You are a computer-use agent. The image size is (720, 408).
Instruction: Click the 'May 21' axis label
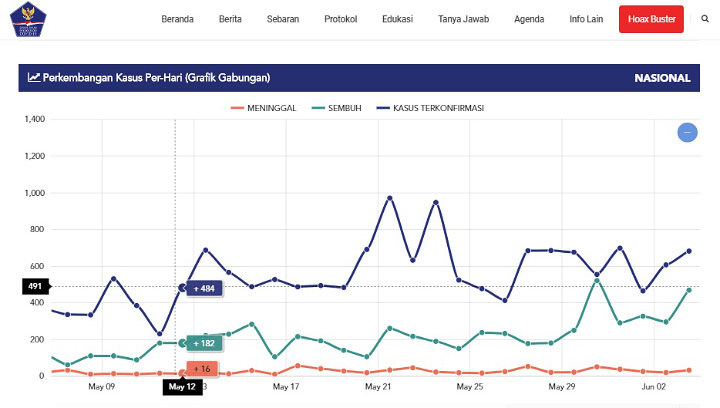point(378,387)
